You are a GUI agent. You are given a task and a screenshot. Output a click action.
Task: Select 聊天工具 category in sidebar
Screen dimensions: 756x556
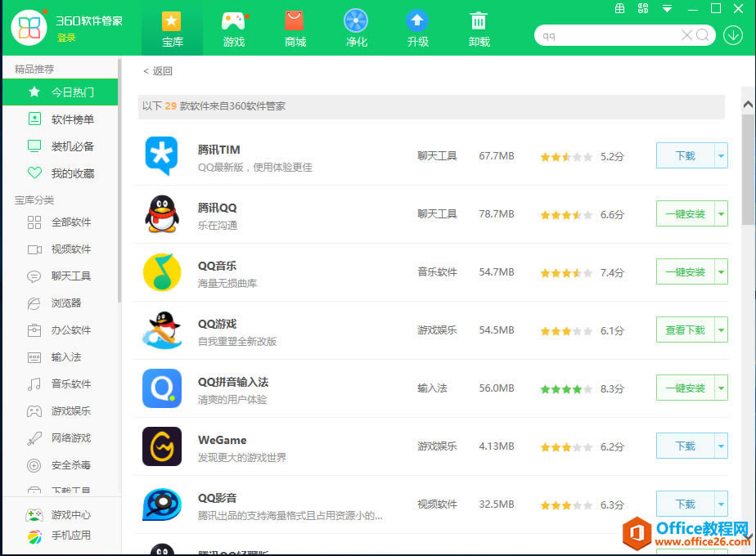[x=61, y=276]
